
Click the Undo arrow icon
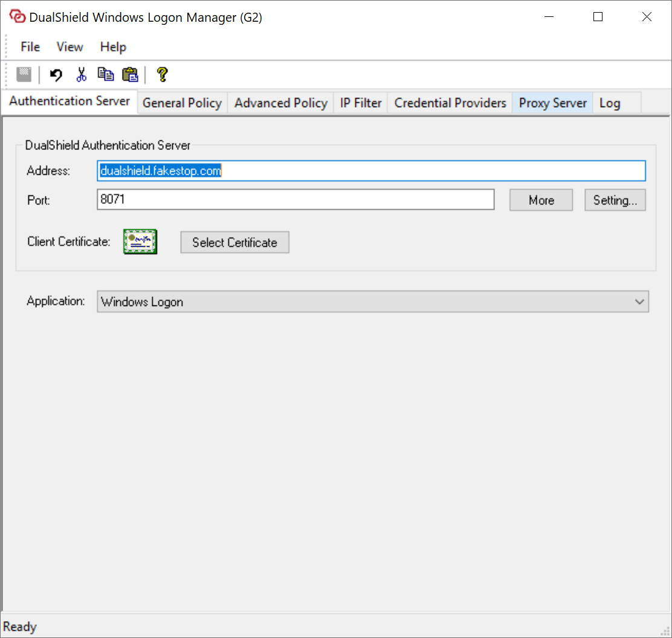[56, 74]
